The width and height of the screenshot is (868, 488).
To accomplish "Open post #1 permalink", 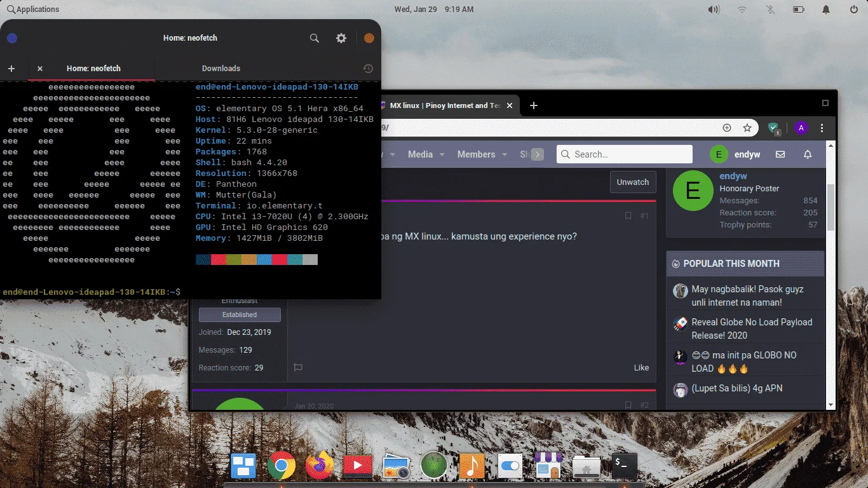I will [644, 216].
